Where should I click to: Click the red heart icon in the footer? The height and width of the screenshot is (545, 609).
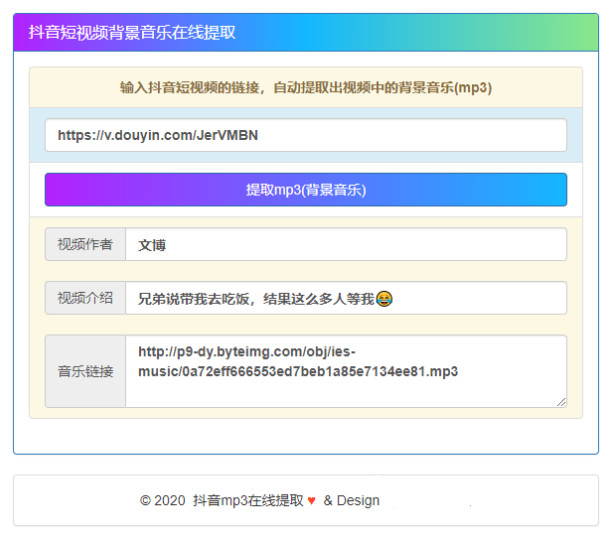point(311,501)
